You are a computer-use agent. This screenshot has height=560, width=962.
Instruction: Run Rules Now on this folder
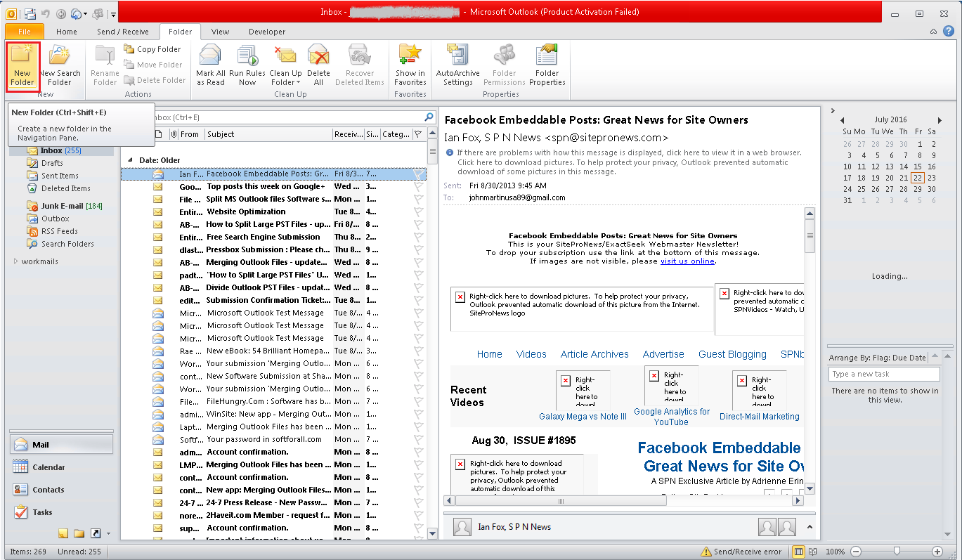tap(247, 66)
